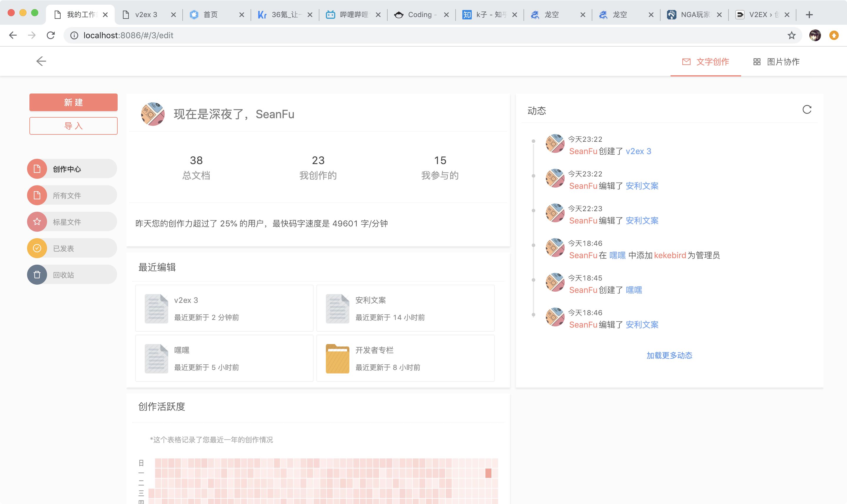Click the back arrow in app header
Viewport: 847px width, 504px height.
41,61
